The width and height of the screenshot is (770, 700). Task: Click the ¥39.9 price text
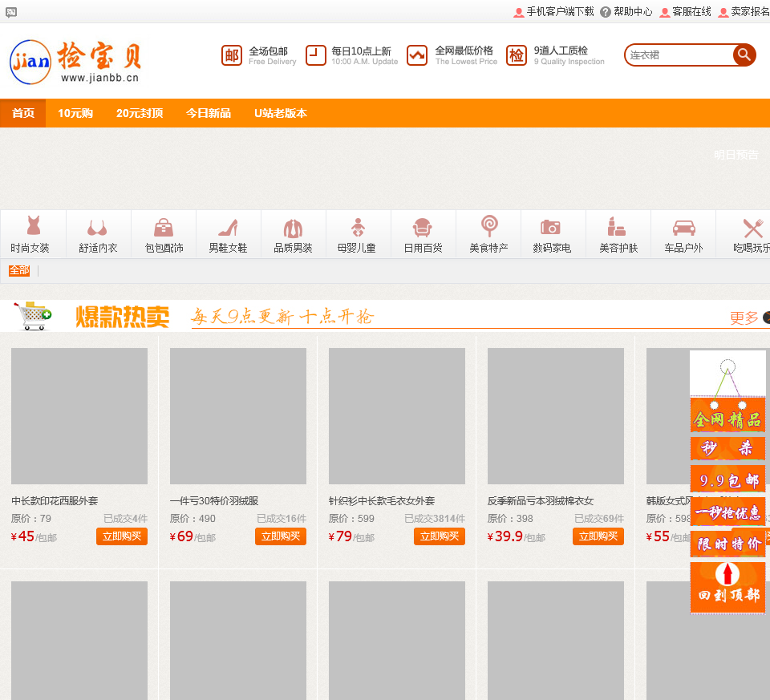click(505, 536)
